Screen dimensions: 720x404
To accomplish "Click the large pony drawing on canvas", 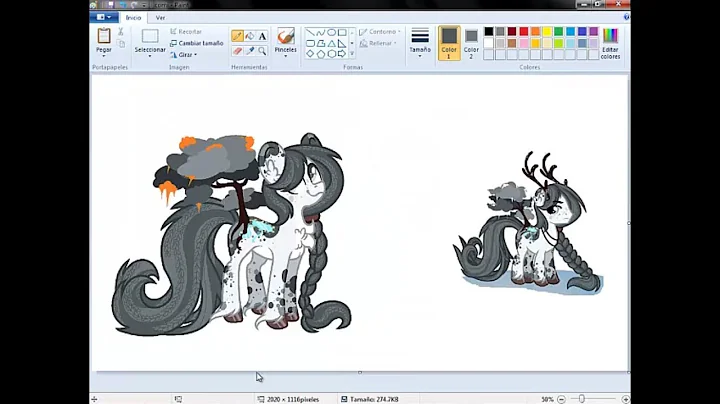I will click(x=232, y=234).
